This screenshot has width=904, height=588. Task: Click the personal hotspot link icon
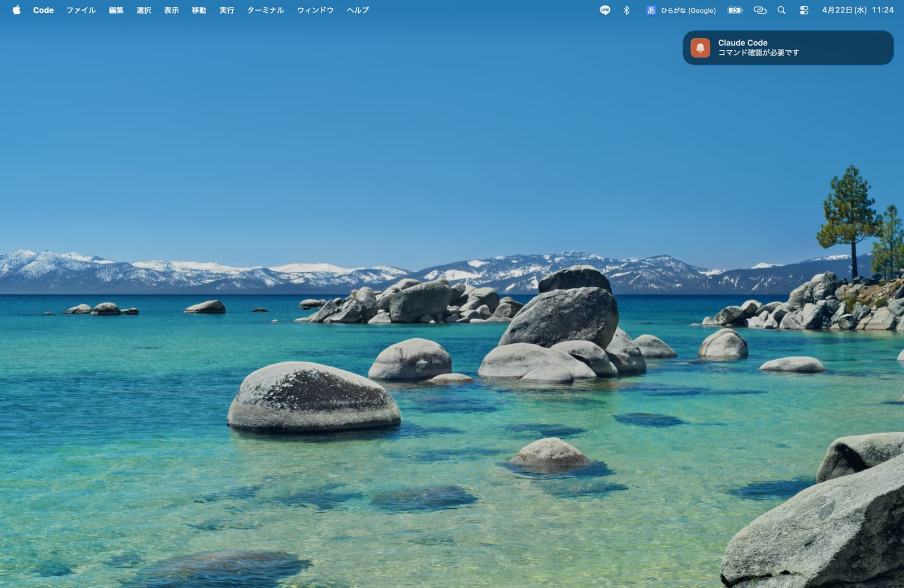coord(760,10)
